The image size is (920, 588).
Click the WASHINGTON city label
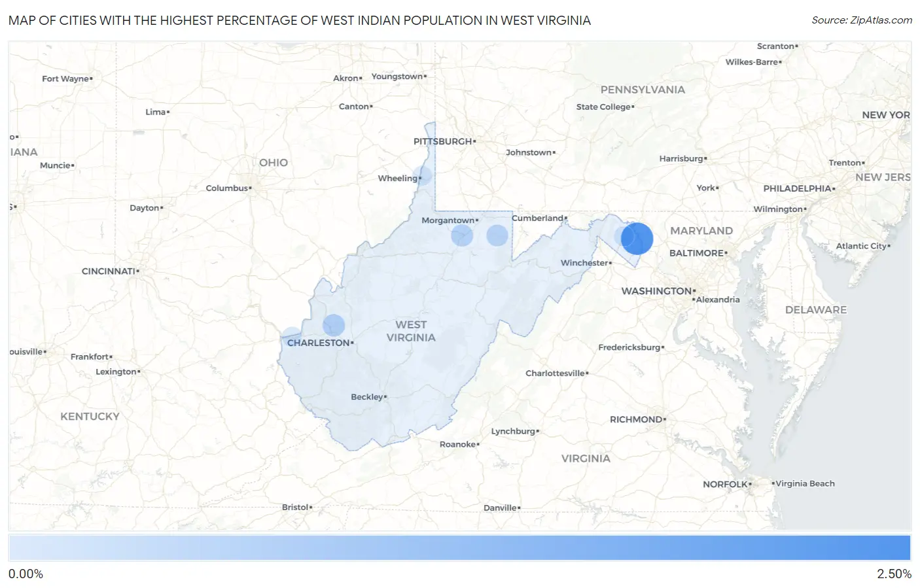[656, 291]
